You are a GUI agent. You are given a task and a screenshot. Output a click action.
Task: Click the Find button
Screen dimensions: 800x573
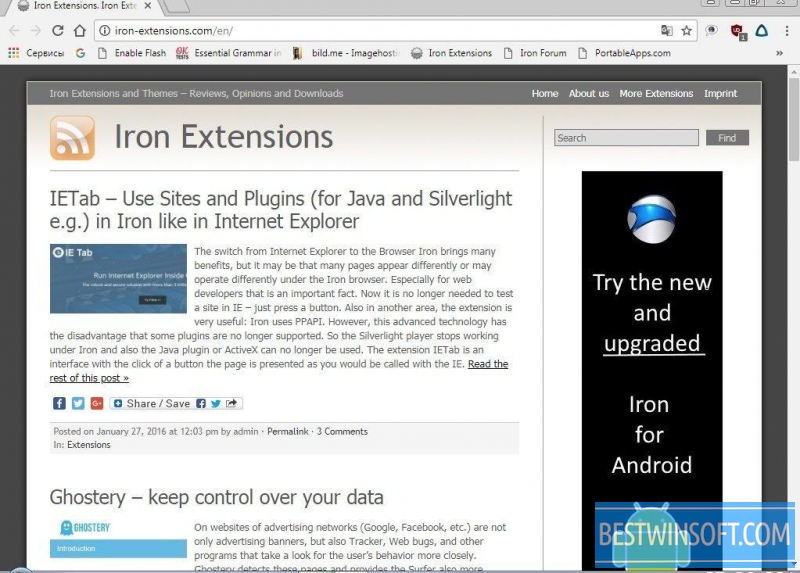[727, 138]
